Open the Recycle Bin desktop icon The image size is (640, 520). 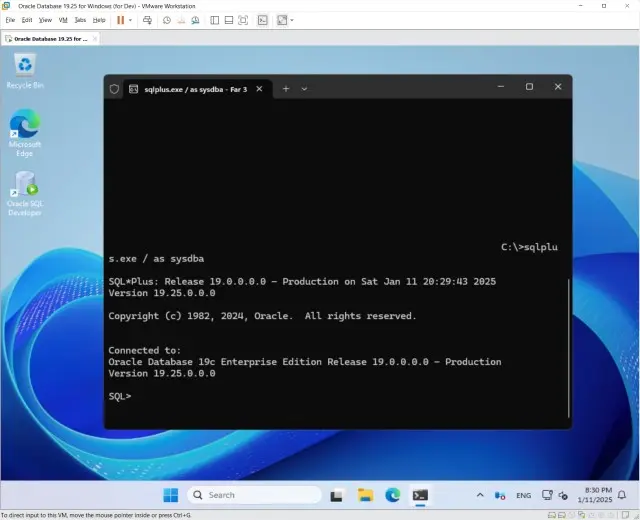click(25, 71)
